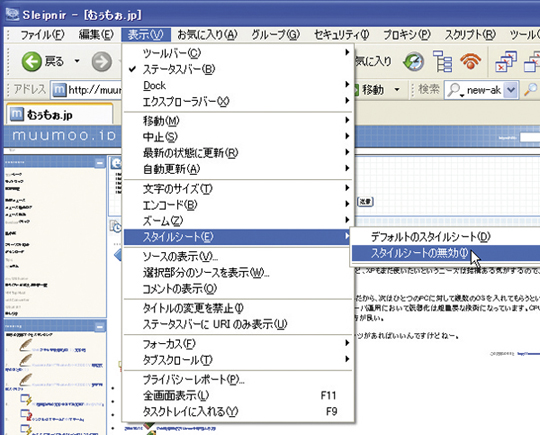The width and height of the screenshot is (540, 435).
Task: Open the 移動 button dropdown arrow
Action: pyautogui.click(x=397, y=90)
